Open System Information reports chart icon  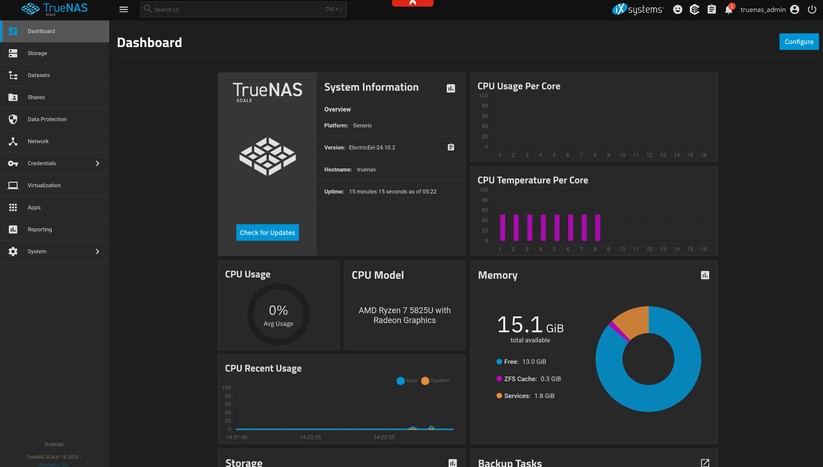coord(451,88)
